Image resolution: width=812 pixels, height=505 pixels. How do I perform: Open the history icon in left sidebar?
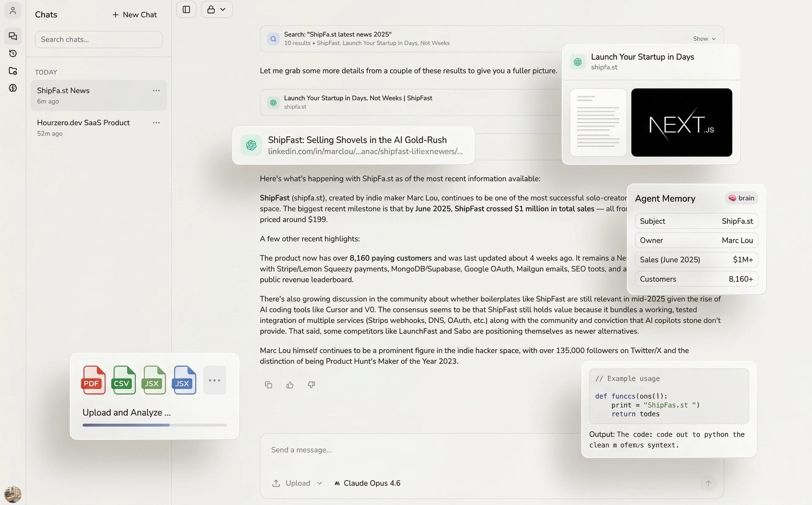click(13, 54)
